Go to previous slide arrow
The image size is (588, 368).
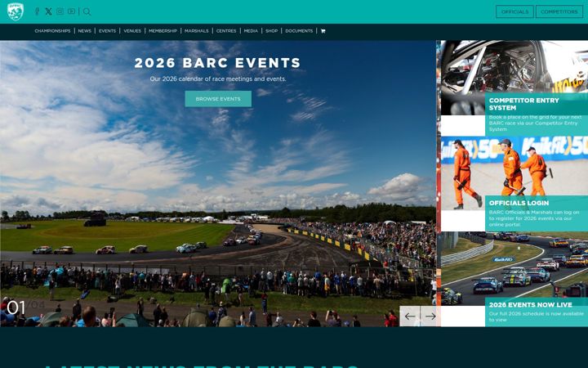click(410, 316)
